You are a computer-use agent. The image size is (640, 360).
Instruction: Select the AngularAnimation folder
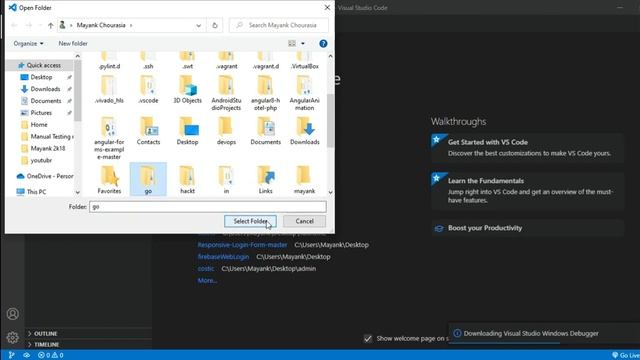coord(304,93)
